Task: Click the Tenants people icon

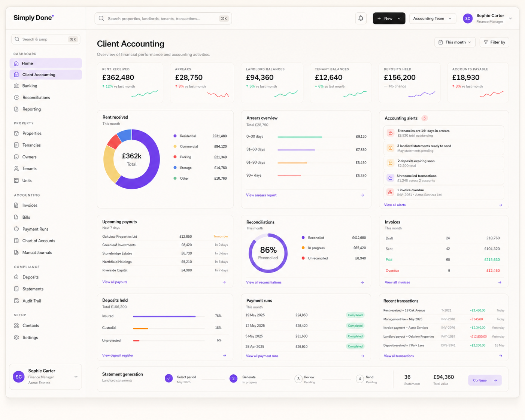Action: [x=16, y=168]
